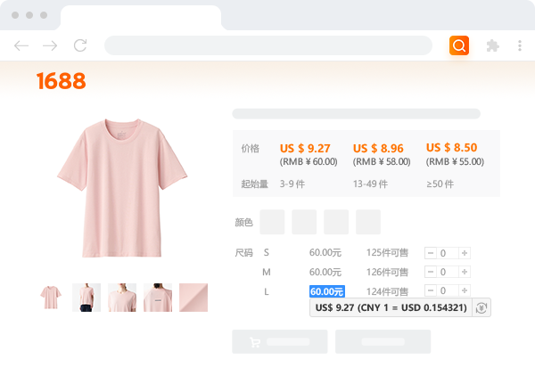Select the first pink t-shirt thumbnail

[51, 298]
